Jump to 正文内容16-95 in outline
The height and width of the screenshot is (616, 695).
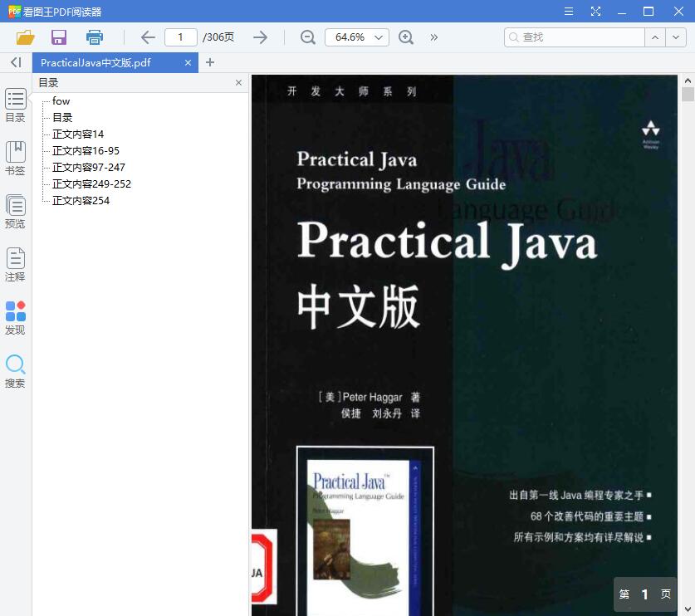click(86, 150)
